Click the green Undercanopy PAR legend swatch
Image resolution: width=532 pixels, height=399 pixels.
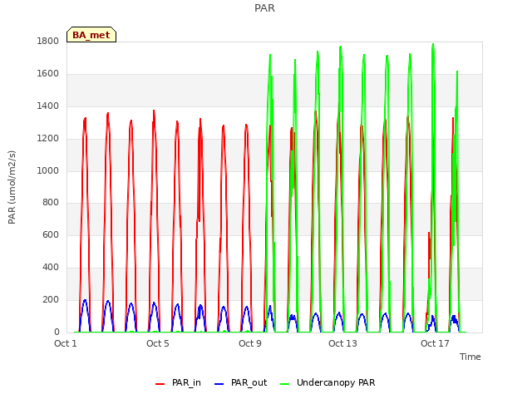[285, 384]
